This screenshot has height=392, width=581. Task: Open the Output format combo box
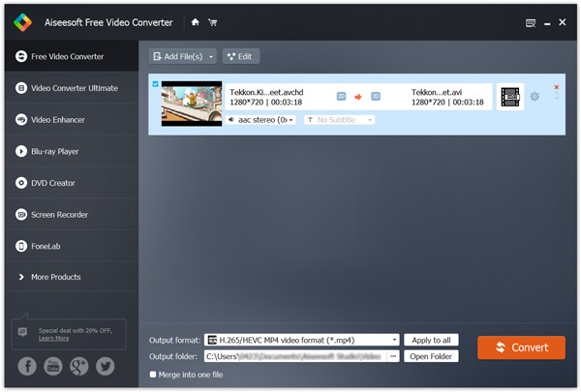[x=301, y=340]
